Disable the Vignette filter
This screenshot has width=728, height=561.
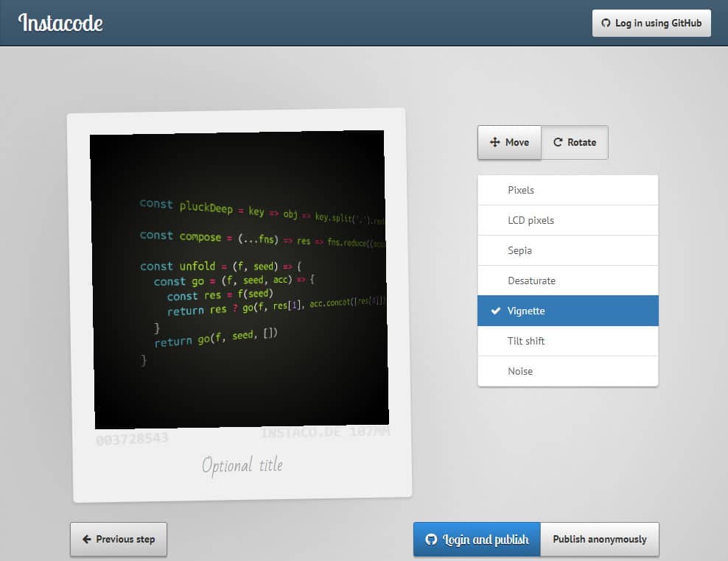tap(567, 311)
